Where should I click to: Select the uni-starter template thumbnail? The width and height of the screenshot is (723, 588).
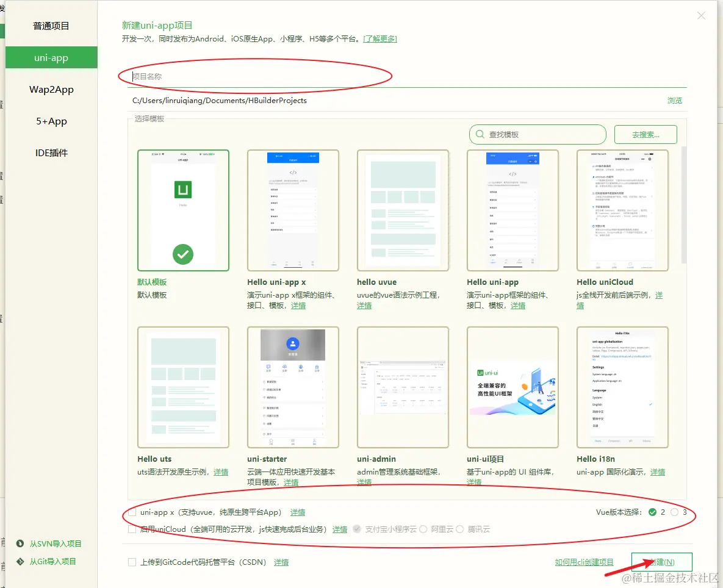pos(293,387)
